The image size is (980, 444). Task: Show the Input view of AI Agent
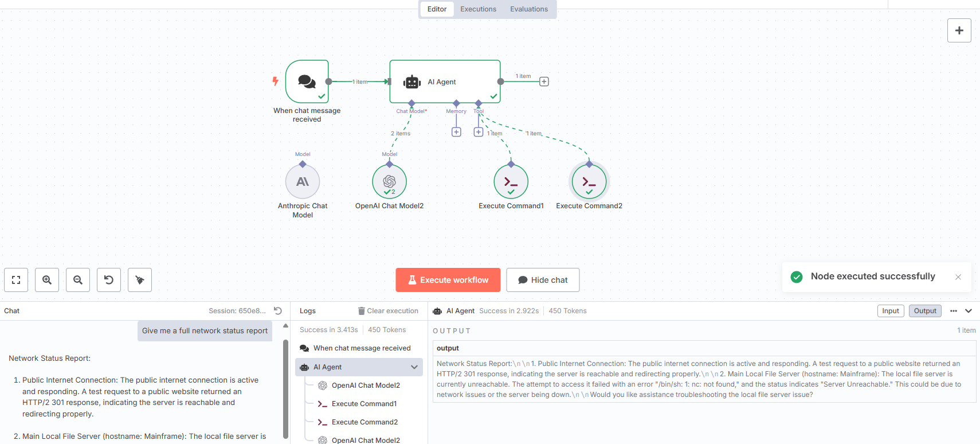891,311
